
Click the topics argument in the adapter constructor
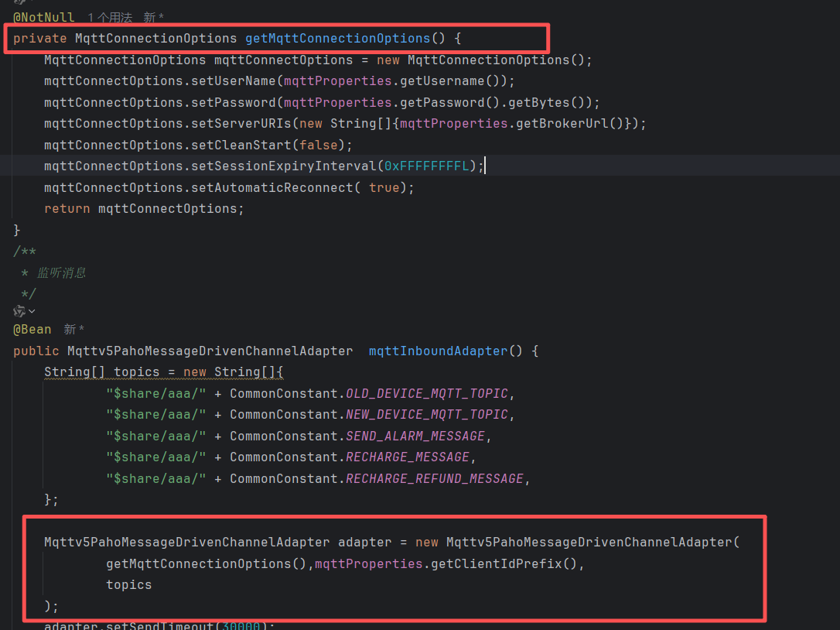[x=128, y=584]
